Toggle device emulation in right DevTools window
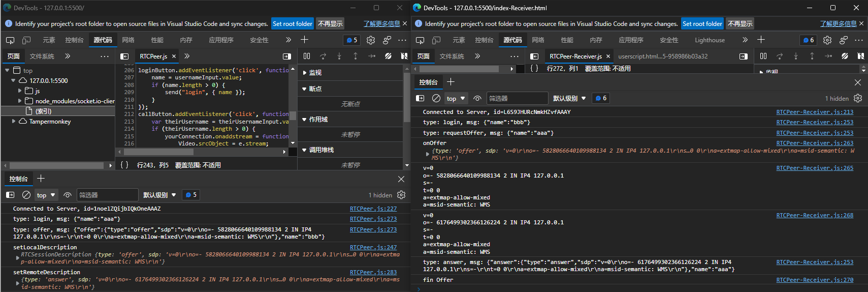 [x=436, y=40]
